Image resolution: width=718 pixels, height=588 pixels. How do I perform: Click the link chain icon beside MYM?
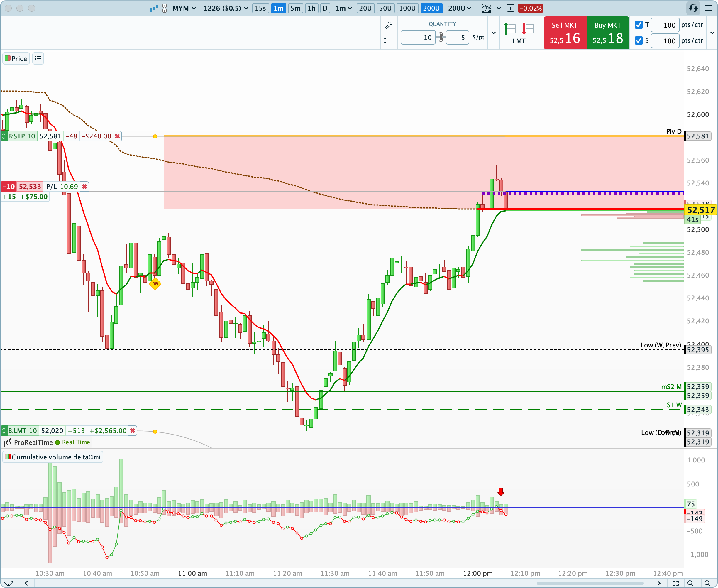click(165, 8)
